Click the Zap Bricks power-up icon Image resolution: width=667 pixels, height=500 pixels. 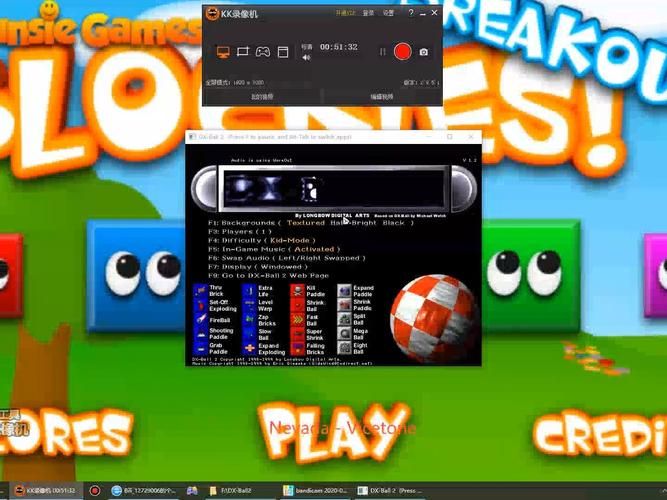[x=250, y=320]
